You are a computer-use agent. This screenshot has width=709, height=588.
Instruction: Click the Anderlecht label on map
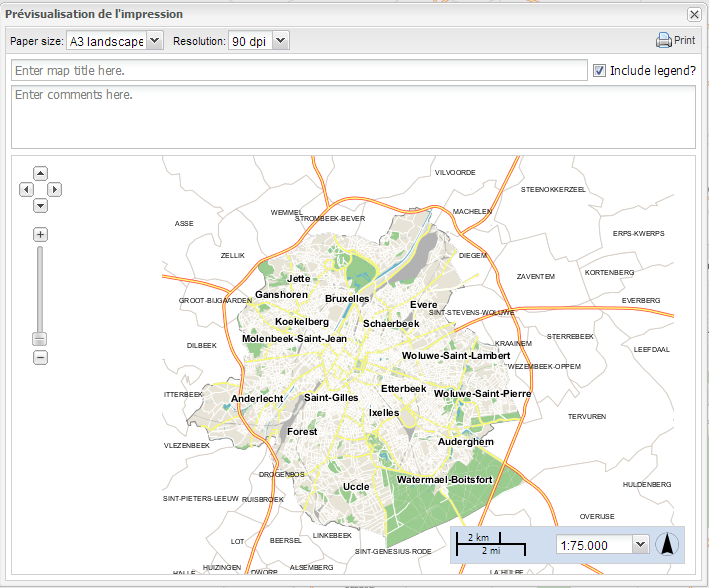[x=257, y=398]
